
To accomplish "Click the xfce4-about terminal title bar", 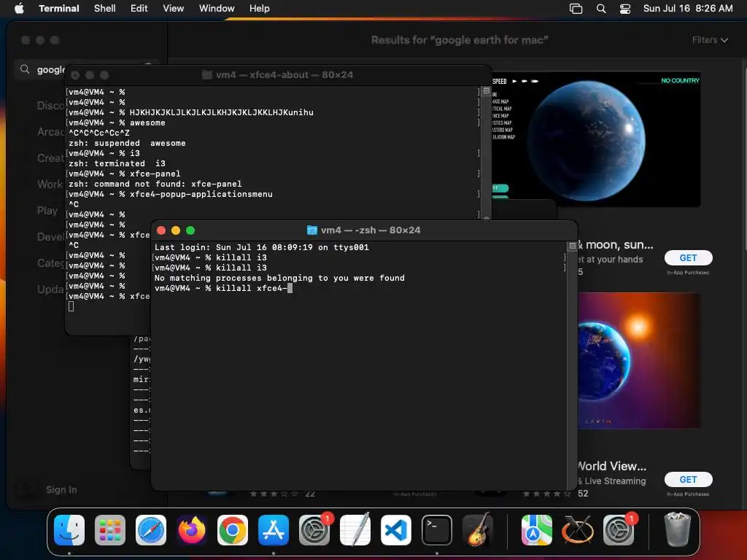I will (x=278, y=75).
